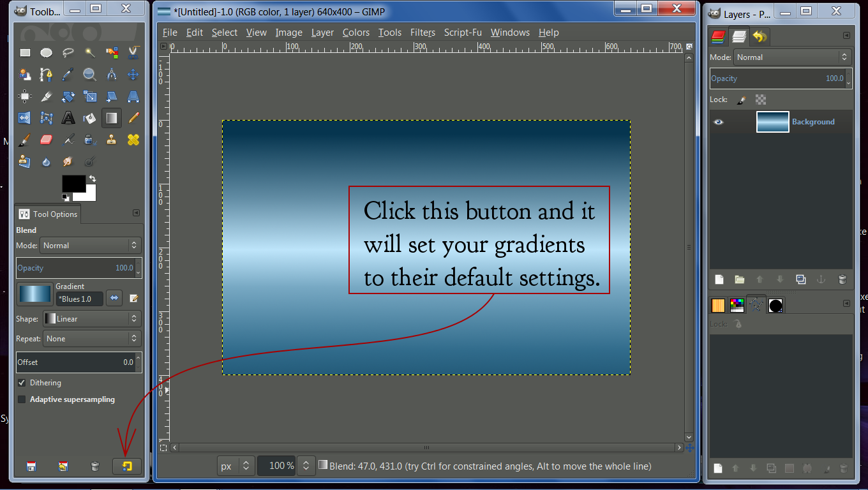Image resolution: width=868 pixels, height=490 pixels.
Task: Select the Shear tool
Action: (x=112, y=96)
